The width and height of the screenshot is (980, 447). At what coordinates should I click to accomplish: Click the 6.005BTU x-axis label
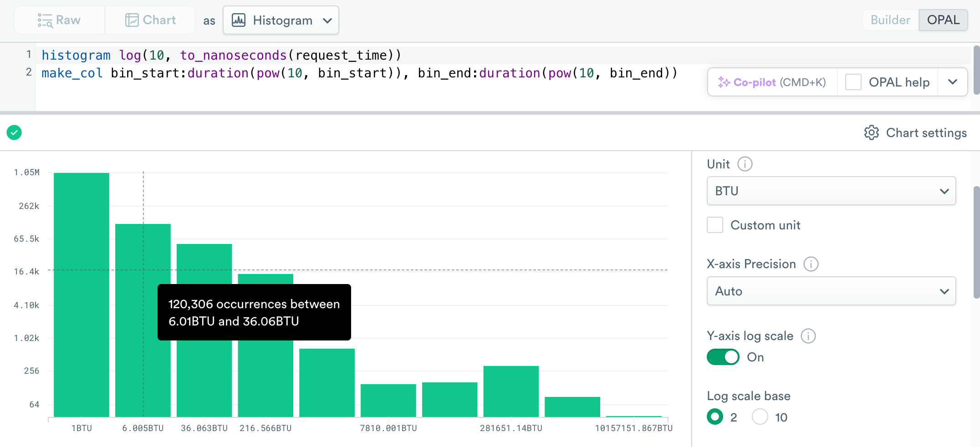tap(143, 428)
